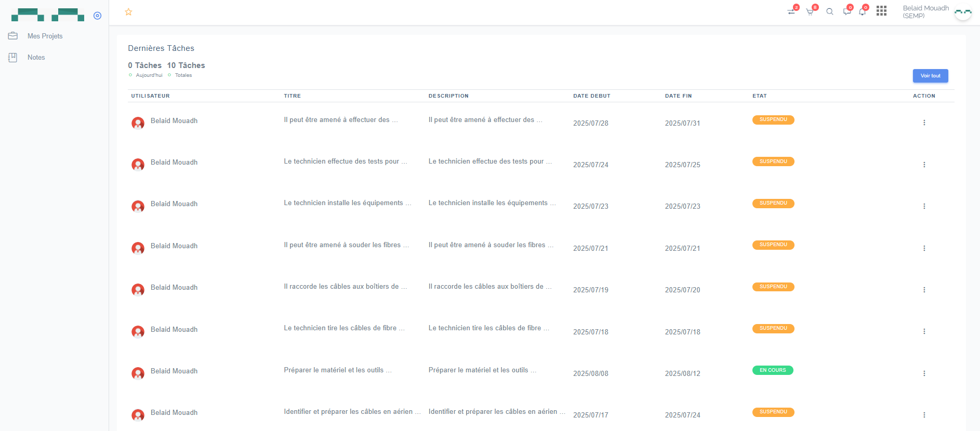Click the search magnifier icon
This screenshot has height=431, width=980.
pos(830,11)
